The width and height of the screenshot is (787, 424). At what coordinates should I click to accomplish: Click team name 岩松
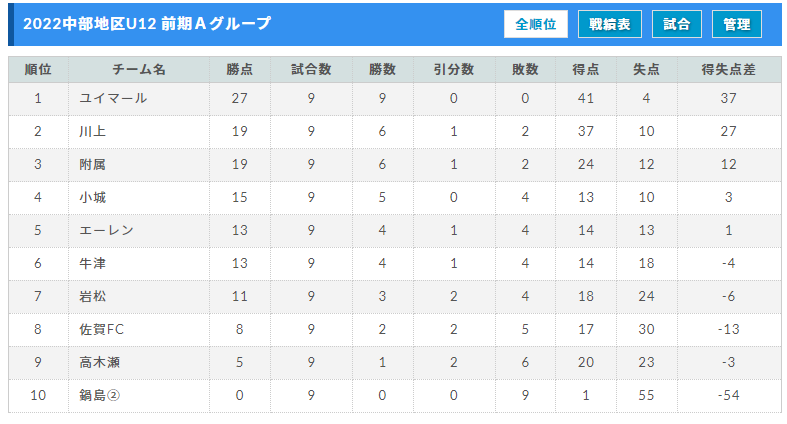tap(93, 296)
